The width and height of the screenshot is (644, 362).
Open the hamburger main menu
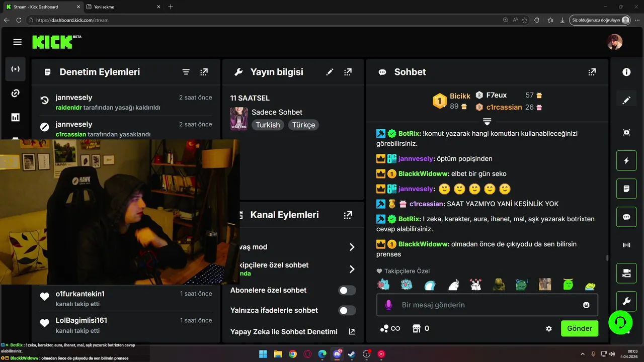(x=18, y=42)
